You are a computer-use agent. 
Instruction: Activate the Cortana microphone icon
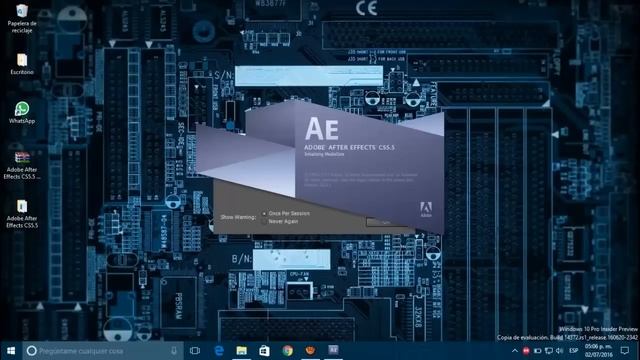[x=174, y=351]
